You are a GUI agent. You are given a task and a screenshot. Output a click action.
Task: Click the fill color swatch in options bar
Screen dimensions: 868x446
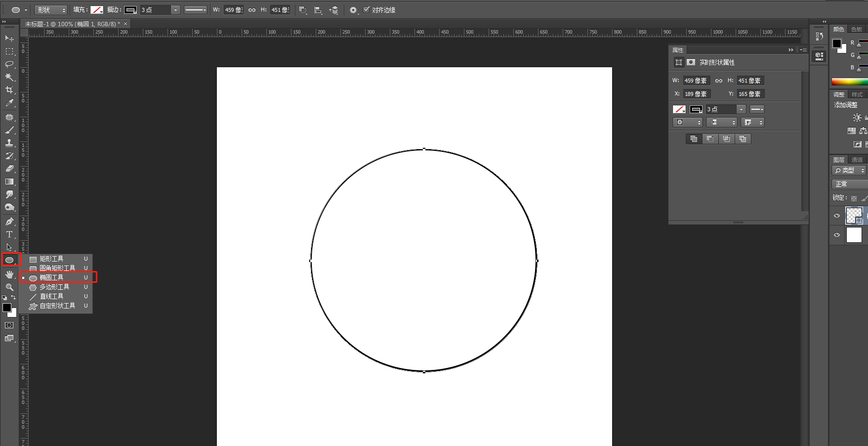[97, 10]
